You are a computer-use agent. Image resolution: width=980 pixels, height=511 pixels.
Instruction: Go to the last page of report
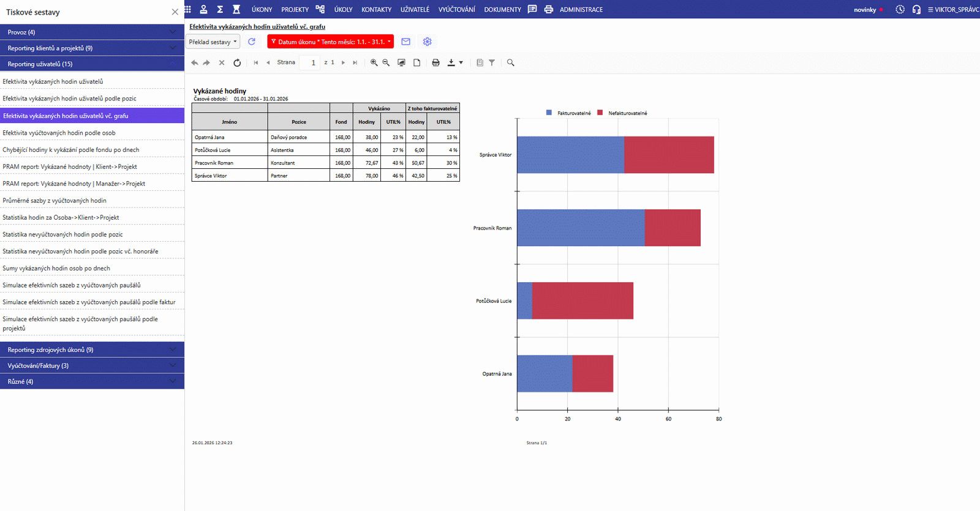[355, 62]
